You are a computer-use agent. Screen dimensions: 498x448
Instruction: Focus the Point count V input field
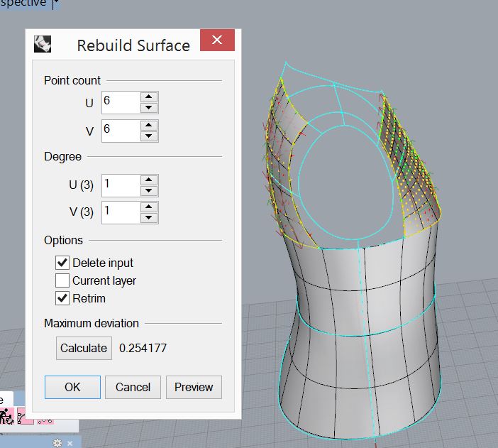click(x=121, y=131)
